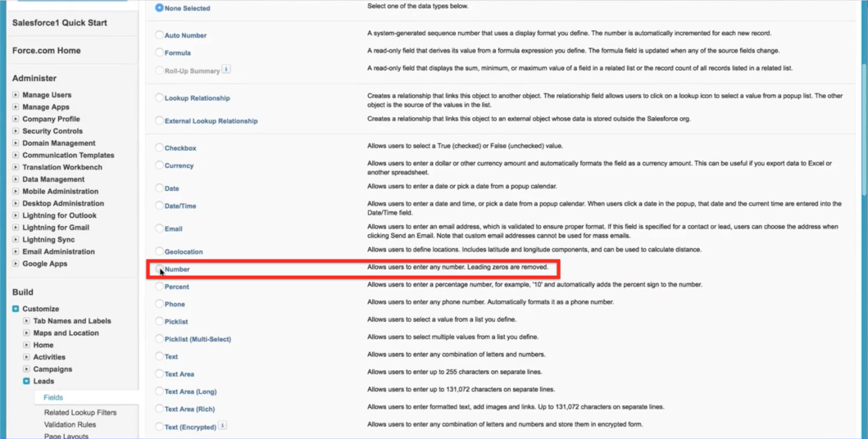Click the Data Management sidebar link
The image size is (868, 439).
[x=53, y=179]
